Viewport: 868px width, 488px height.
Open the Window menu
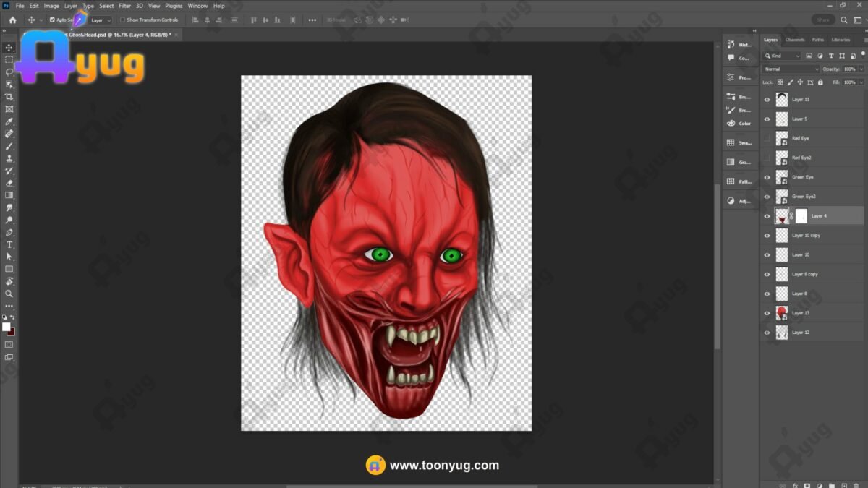[197, 6]
